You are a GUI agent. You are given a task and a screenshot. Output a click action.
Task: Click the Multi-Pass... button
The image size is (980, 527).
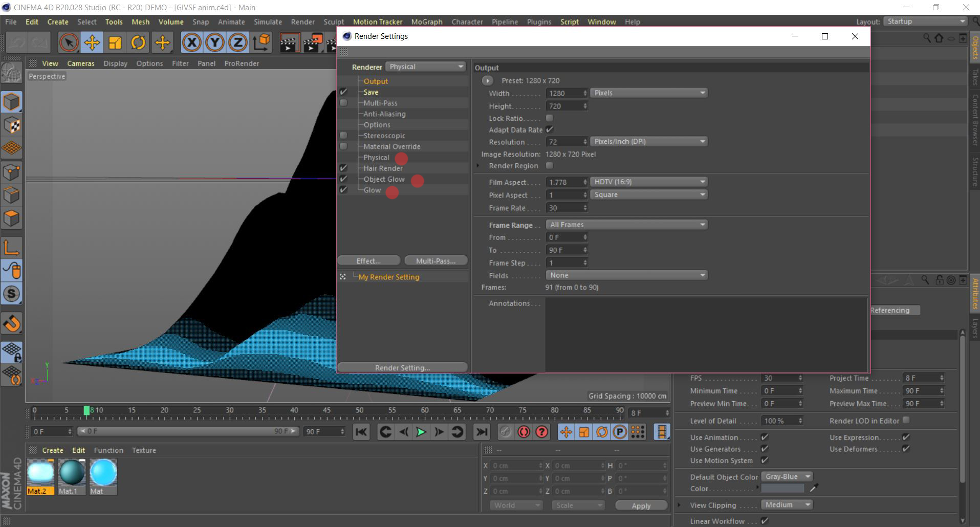[x=435, y=261]
